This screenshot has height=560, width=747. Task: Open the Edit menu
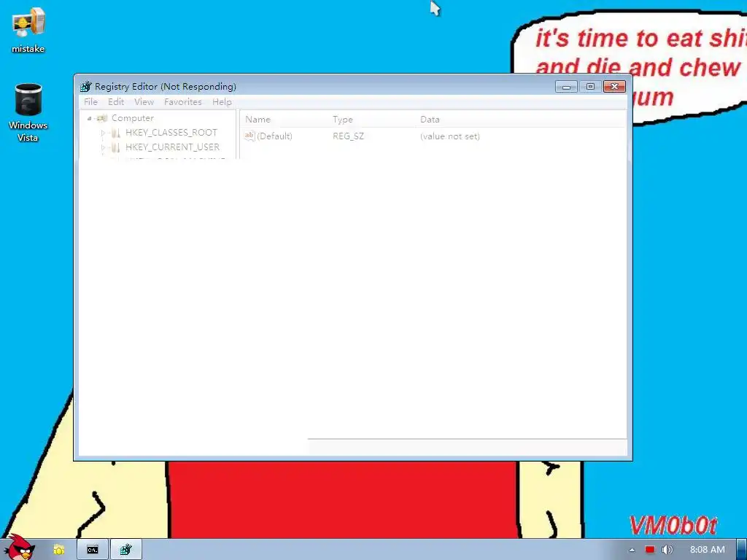coord(116,102)
